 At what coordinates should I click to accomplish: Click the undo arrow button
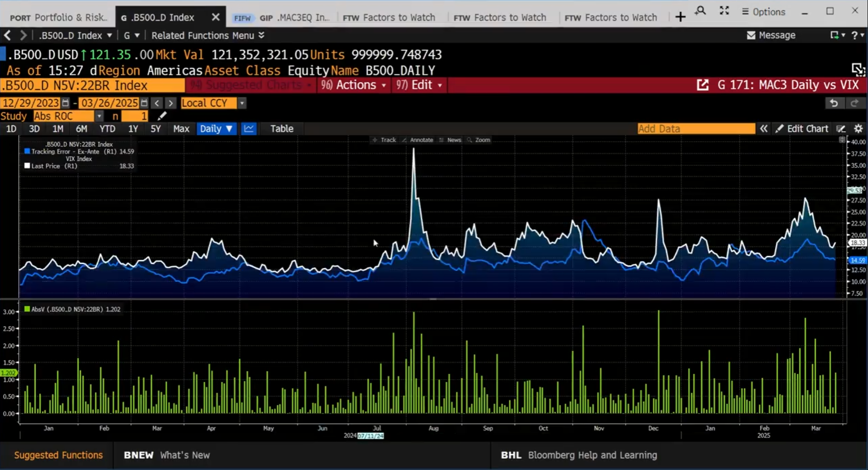click(834, 103)
